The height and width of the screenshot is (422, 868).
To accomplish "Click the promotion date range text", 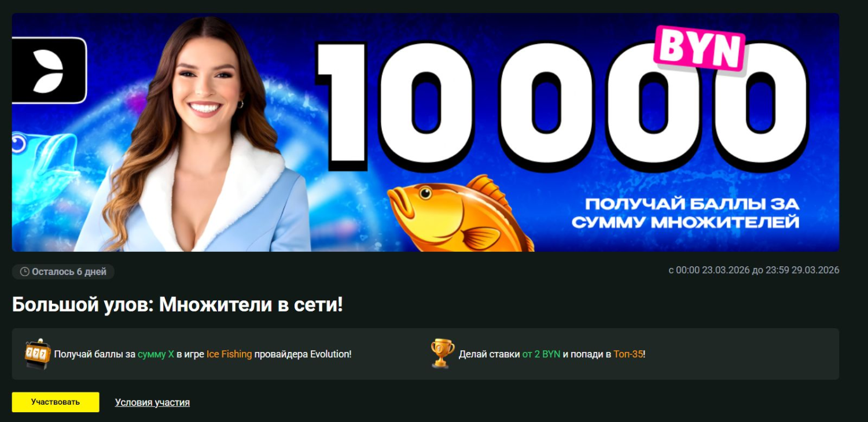I will click(x=753, y=270).
